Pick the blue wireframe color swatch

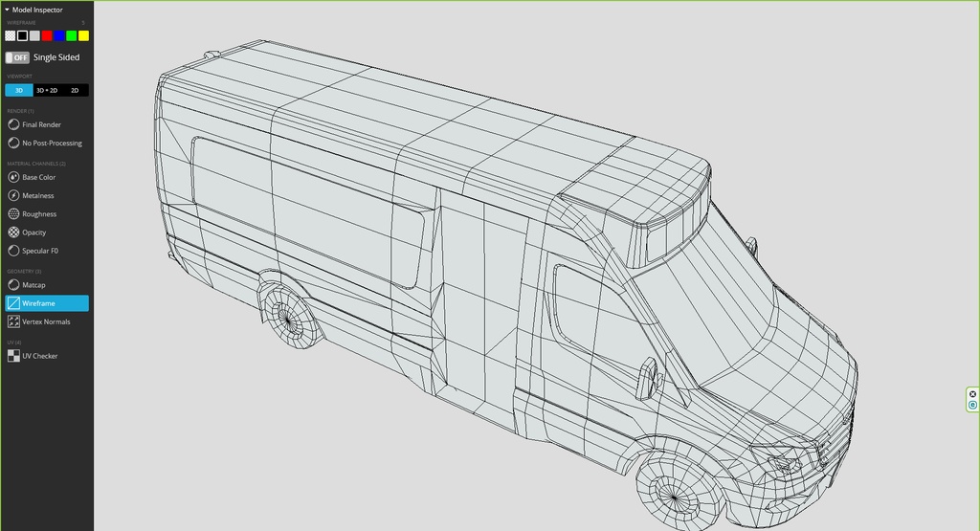[x=58, y=35]
